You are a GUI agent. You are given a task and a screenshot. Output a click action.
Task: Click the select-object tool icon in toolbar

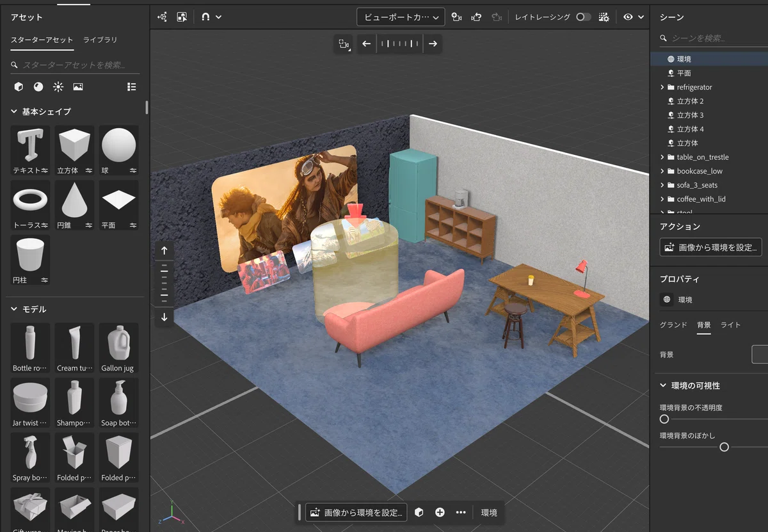tap(182, 17)
